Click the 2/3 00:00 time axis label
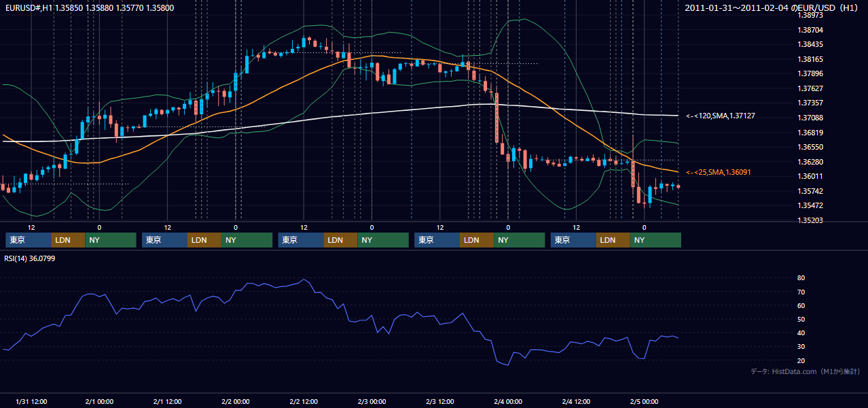Viewport: 868px width, 408px height. [372, 401]
